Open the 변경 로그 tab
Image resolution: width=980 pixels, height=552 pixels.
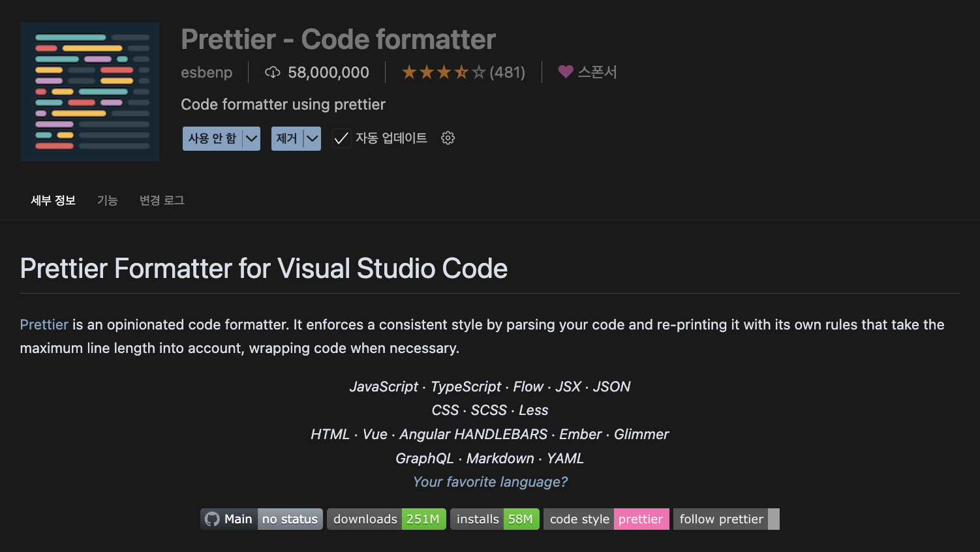point(162,200)
